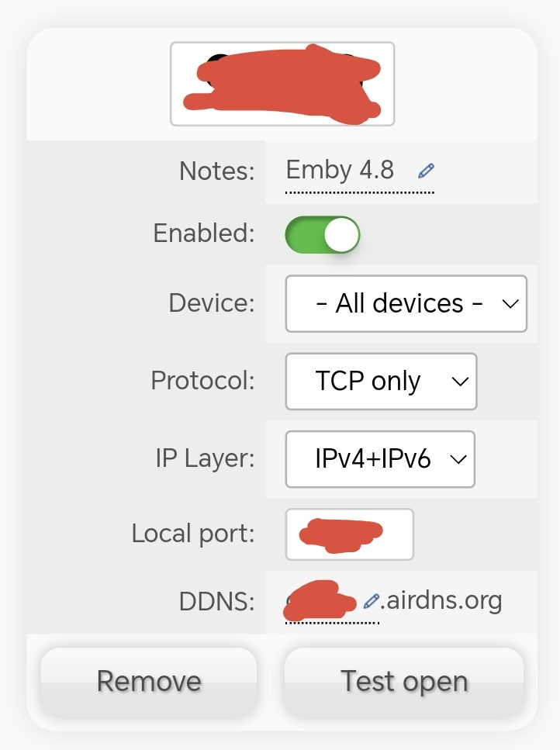Image resolution: width=560 pixels, height=750 pixels.
Task: Click the pencil icon beside Emby 4.8
Action: [x=426, y=171]
